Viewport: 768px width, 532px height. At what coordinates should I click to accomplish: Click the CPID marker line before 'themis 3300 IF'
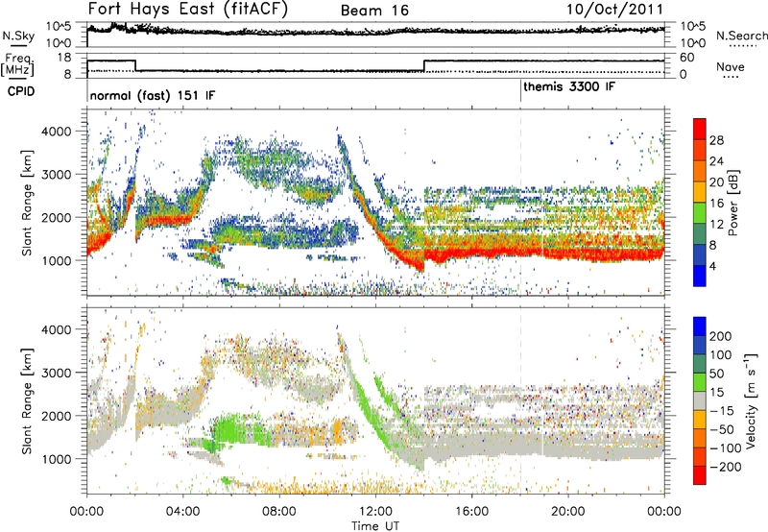click(520, 90)
